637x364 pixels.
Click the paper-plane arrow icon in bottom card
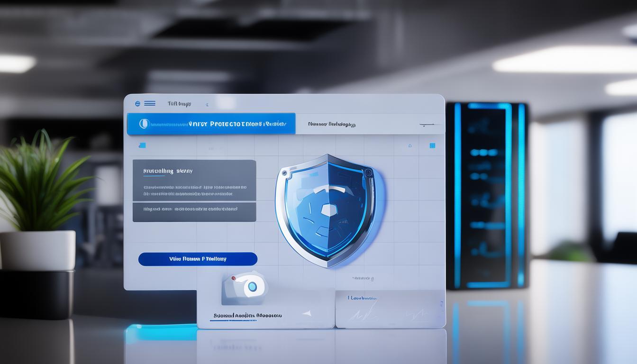(307, 313)
